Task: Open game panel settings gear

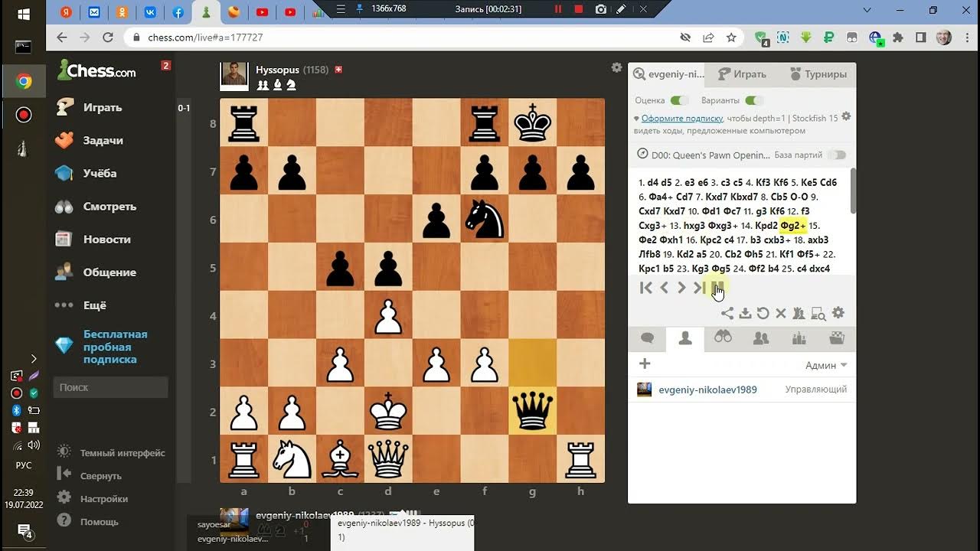Action: tap(838, 313)
